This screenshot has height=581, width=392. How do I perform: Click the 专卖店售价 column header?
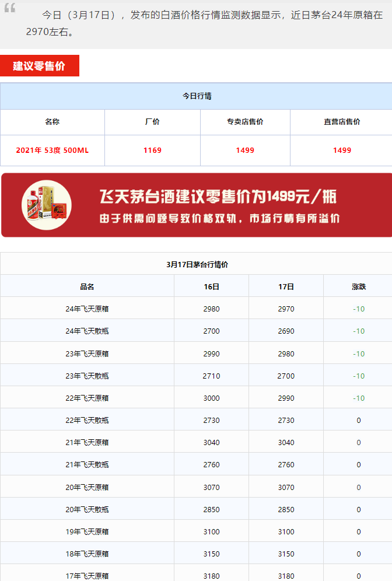coord(245,122)
